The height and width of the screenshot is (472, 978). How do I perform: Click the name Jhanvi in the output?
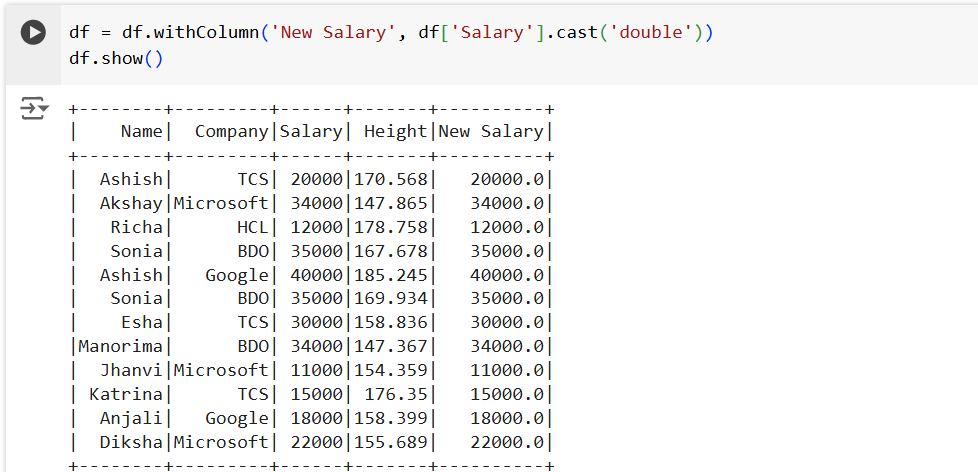(x=131, y=370)
